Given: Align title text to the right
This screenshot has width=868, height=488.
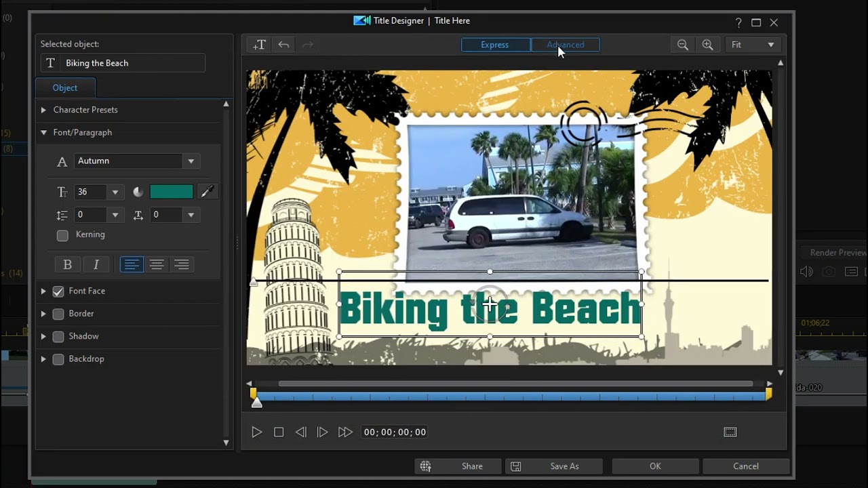Looking at the screenshot, I should coord(182,265).
